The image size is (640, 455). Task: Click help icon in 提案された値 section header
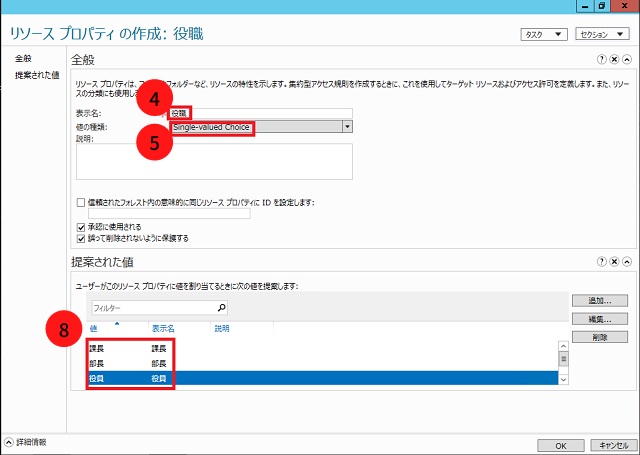point(601,261)
